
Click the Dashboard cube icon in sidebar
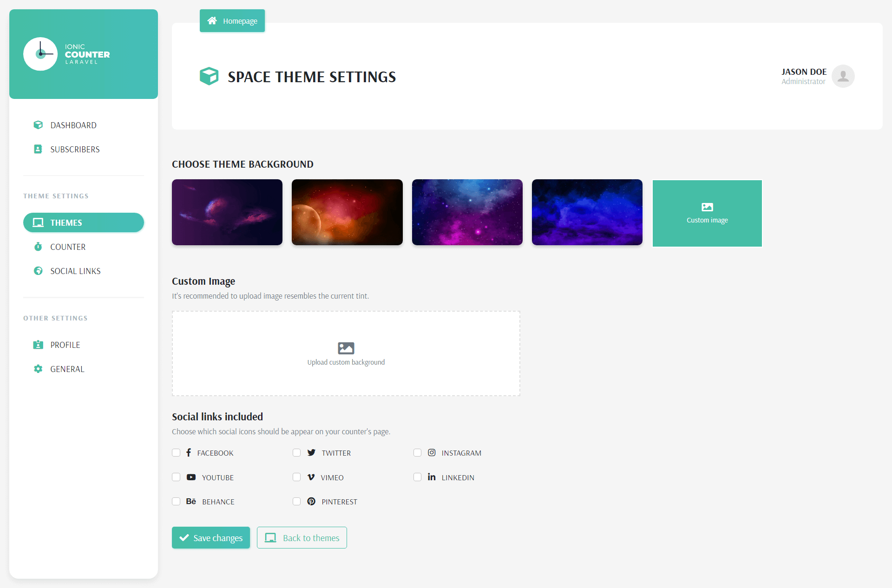click(x=38, y=125)
